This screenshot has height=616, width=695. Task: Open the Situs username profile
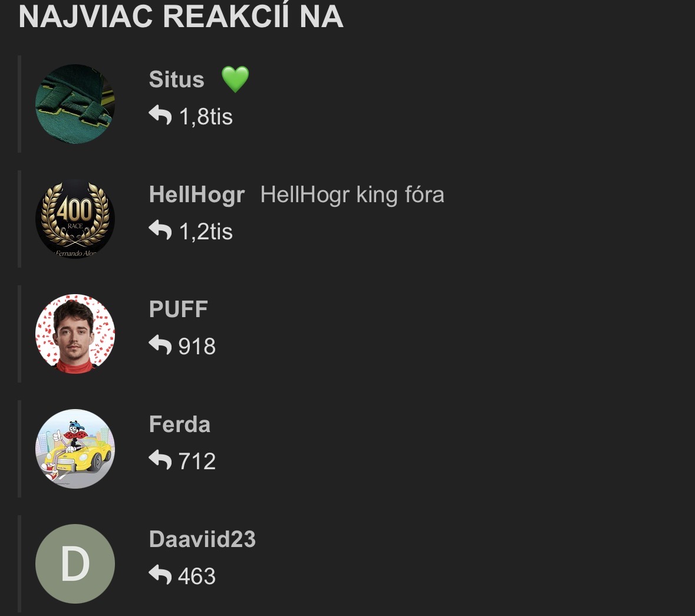coord(176,80)
